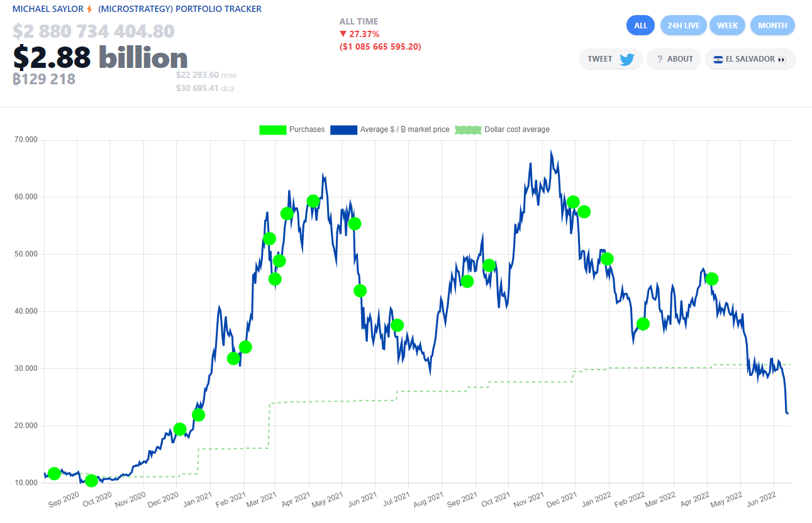Click the Mar 2021 x-axis label
This screenshot has width=812, height=523.
(x=260, y=499)
